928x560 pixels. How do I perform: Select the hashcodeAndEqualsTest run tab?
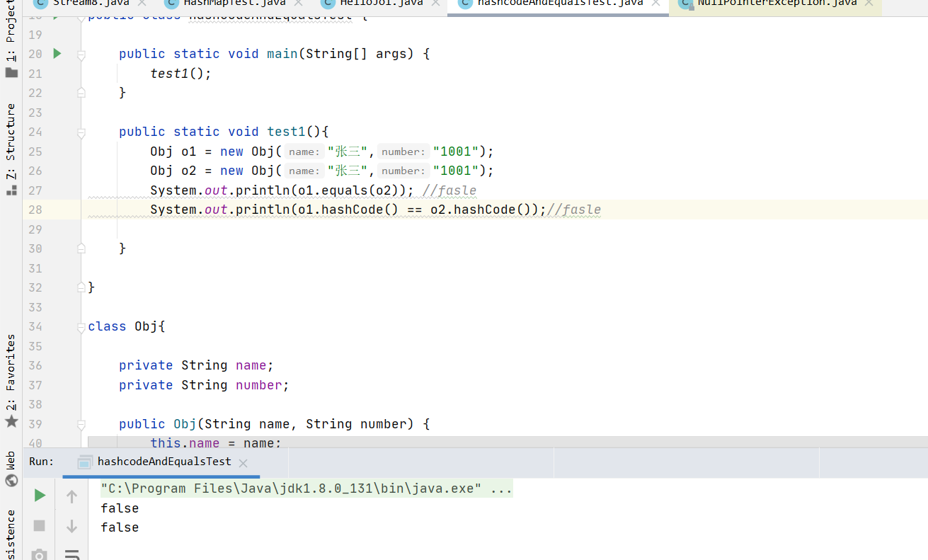click(x=164, y=461)
